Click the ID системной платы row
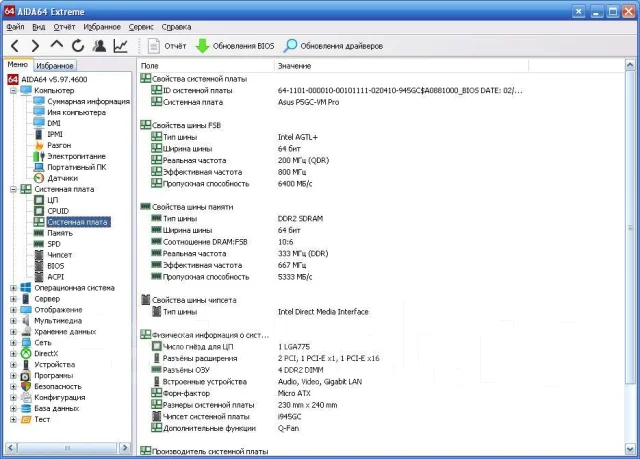The image size is (640, 459). (339, 90)
